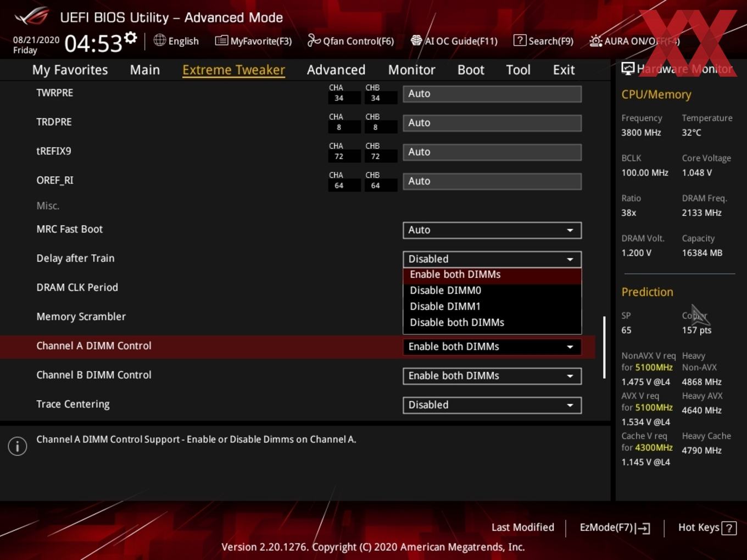
Task: Go to the Monitor tab
Action: tap(411, 70)
